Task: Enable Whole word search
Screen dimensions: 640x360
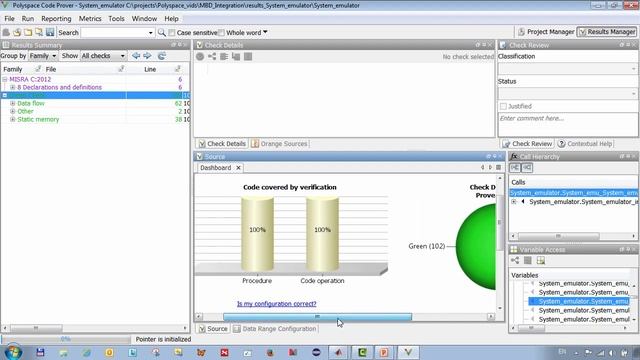Action: coord(221,32)
